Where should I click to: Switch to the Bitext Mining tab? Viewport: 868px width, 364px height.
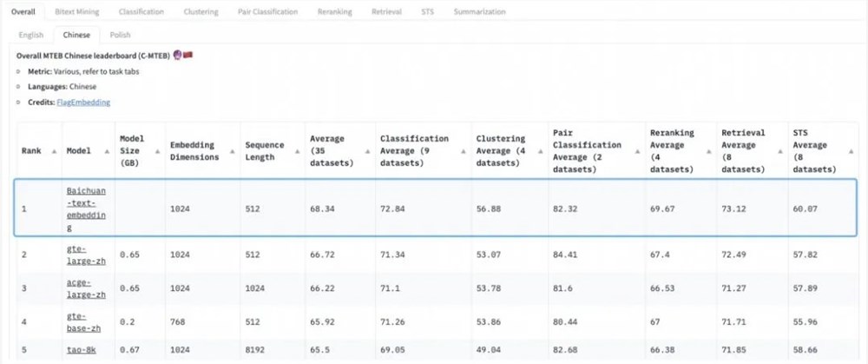pos(77,11)
